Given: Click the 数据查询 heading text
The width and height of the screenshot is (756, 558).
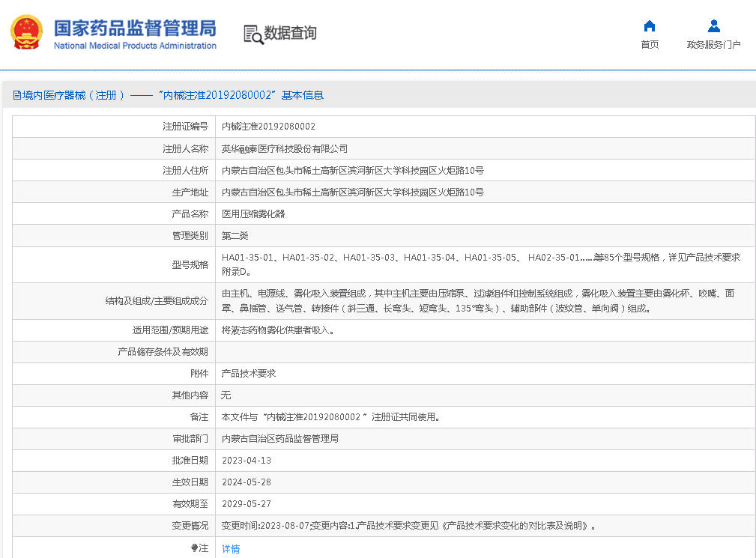Looking at the screenshot, I should click(x=290, y=34).
